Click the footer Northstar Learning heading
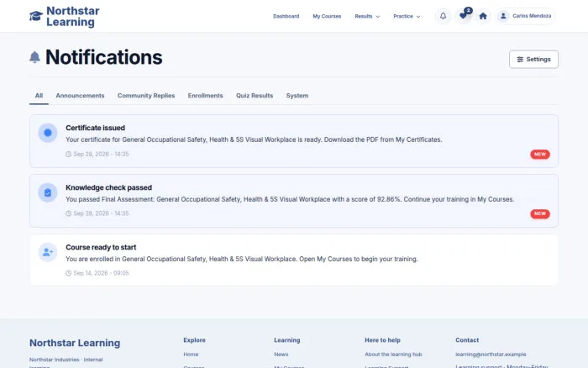This screenshot has height=368, width=588. (x=75, y=343)
